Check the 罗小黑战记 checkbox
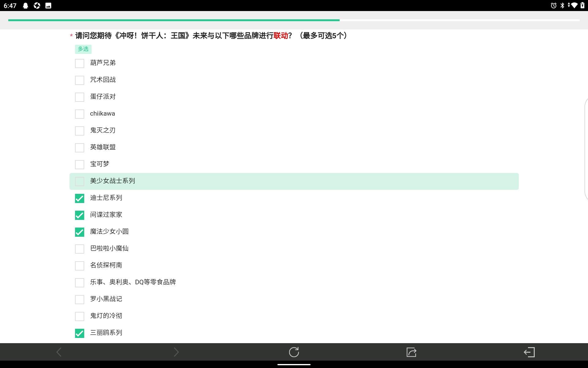This screenshot has width=588, height=368. coord(80,300)
